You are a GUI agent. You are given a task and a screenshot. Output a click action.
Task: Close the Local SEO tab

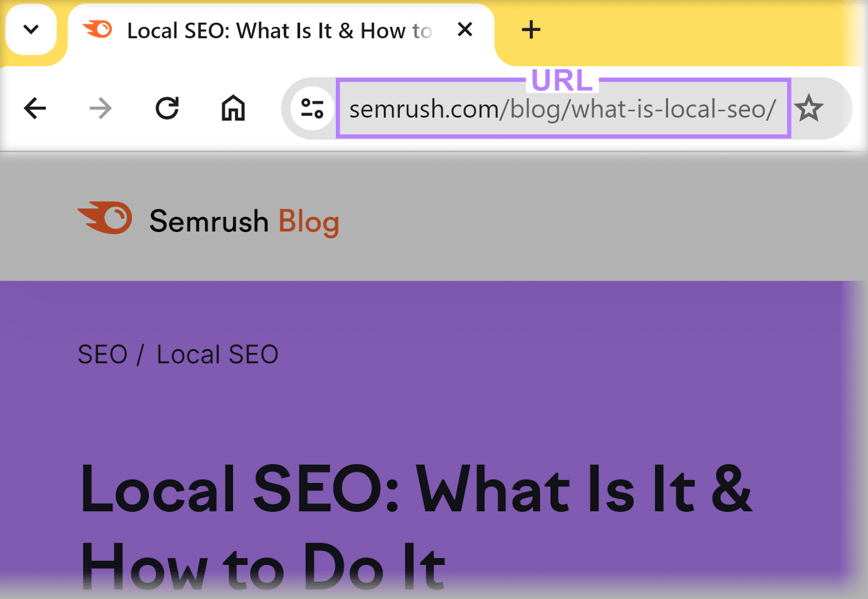tap(465, 29)
